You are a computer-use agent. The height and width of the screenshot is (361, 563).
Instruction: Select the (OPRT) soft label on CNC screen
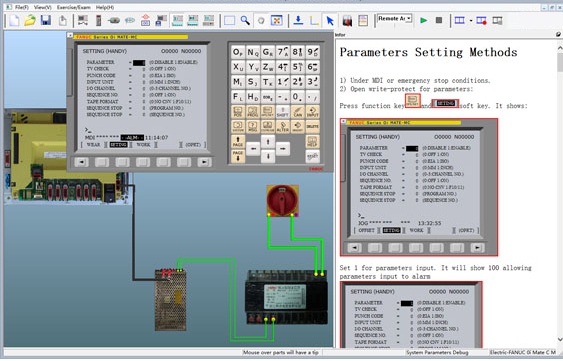pyautogui.click(x=193, y=145)
